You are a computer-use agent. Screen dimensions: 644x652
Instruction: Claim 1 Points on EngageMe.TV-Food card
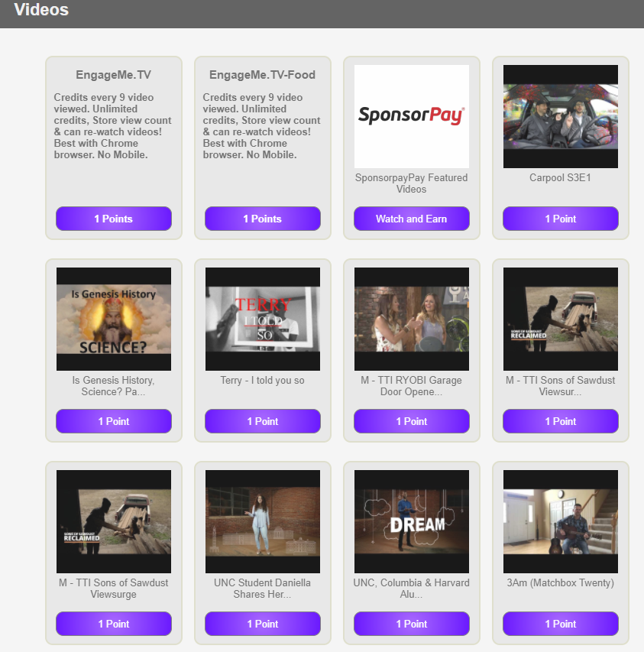(x=262, y=219)
